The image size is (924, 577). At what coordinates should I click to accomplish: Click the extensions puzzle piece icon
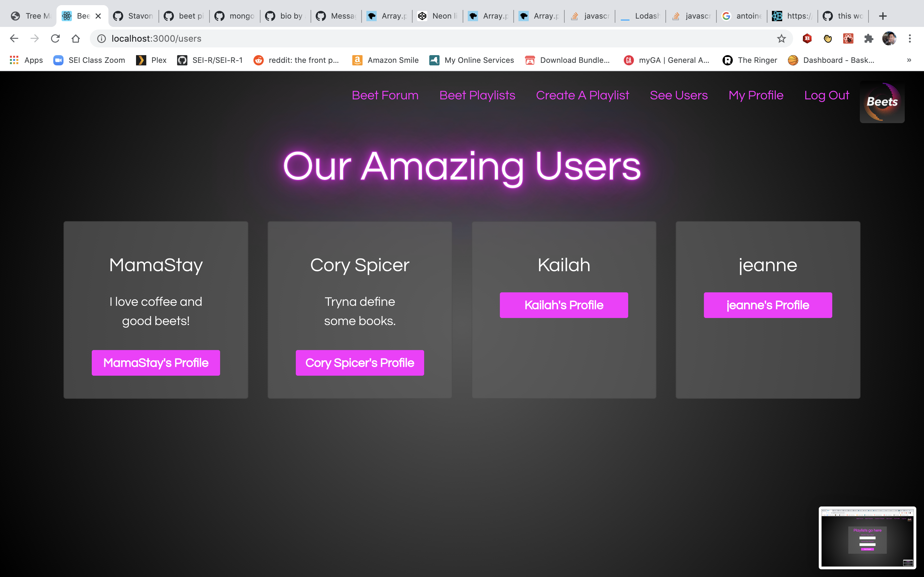(870, 38)
